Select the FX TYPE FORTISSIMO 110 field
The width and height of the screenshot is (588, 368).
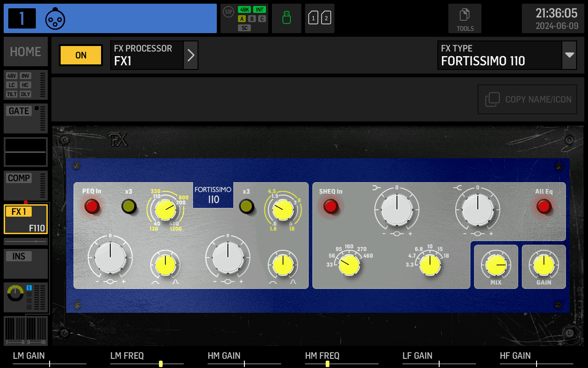coord(500,55)
